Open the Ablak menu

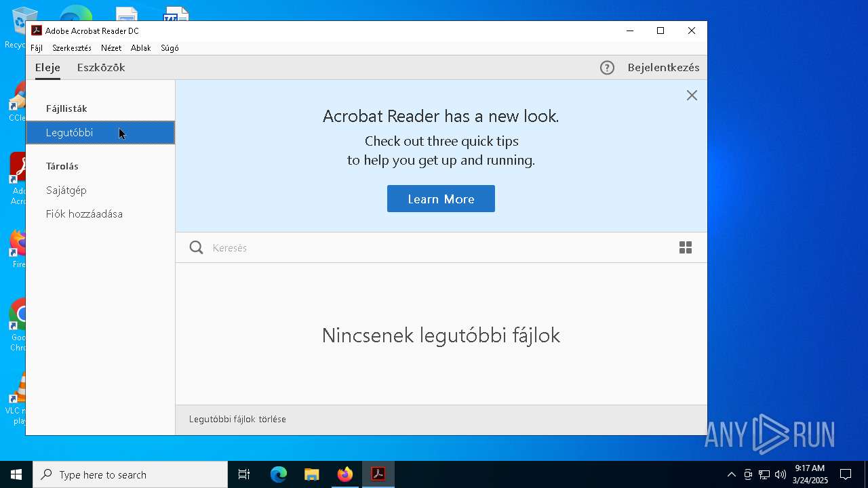(x=141, y=48)
